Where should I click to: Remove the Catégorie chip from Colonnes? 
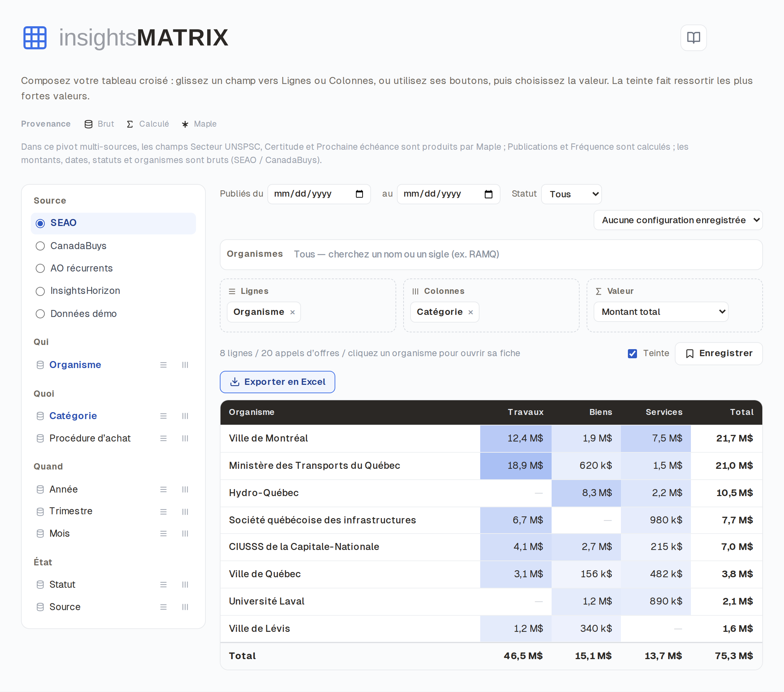click(471, 312)
